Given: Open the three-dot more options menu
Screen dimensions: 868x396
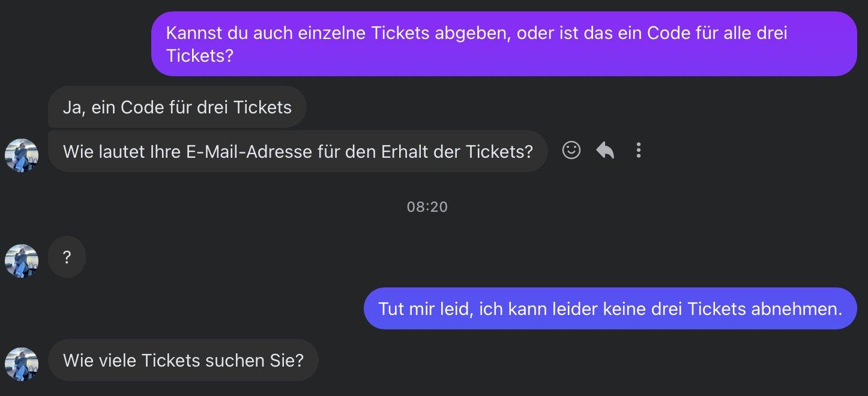Looking at the screenshot, I should click(639, 150).
